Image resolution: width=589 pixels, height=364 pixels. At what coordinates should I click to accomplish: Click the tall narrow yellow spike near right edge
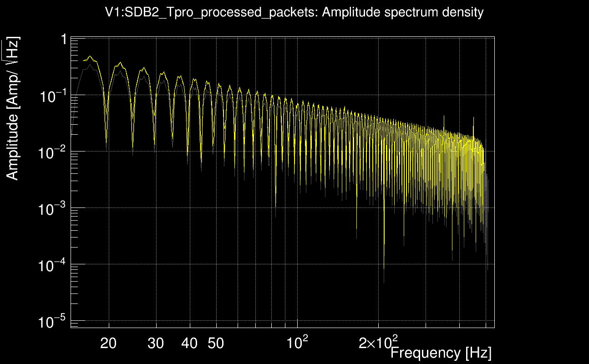click(474, 118)
